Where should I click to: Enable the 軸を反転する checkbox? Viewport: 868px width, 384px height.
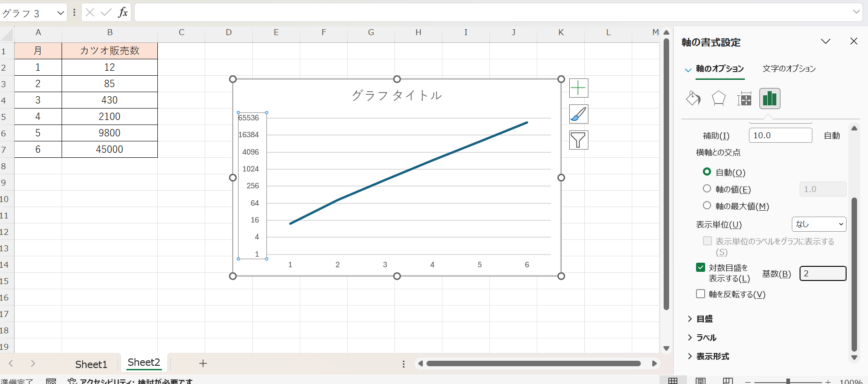(x=701, y=294)
